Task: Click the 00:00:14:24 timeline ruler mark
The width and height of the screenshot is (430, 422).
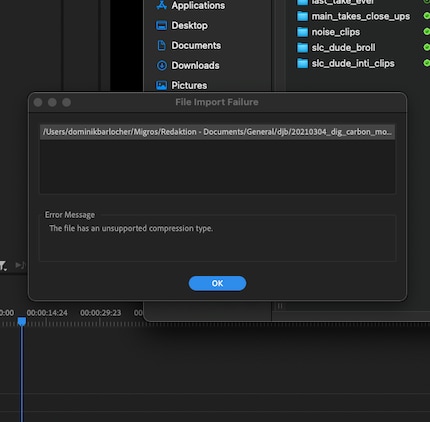Action: tap(47, 313)
